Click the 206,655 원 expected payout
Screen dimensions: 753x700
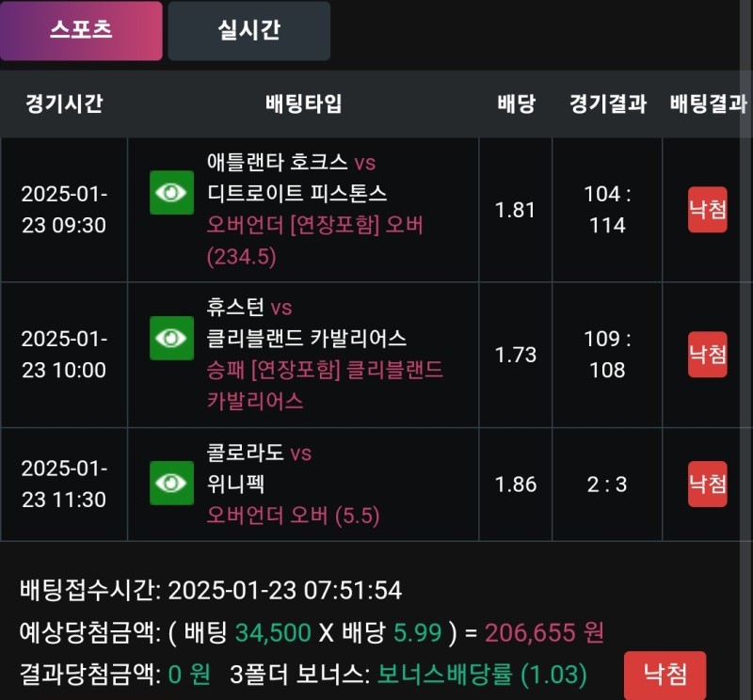[x=544, y=632]
